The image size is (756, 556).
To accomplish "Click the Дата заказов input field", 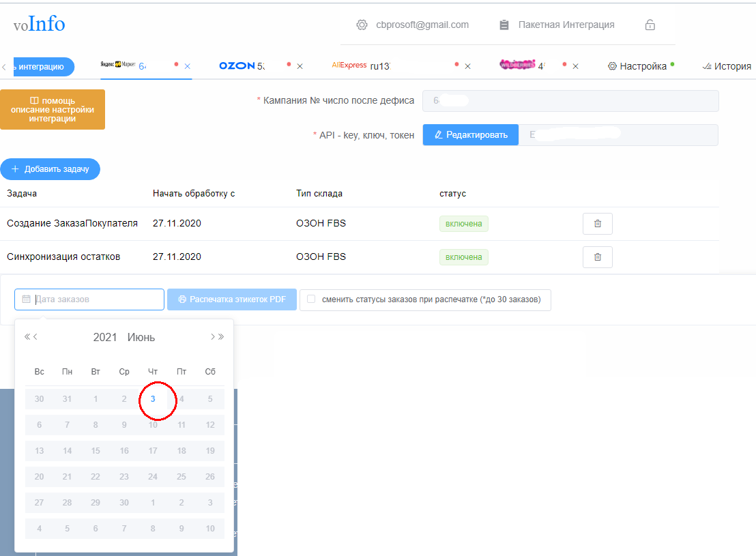I will coord(96,299).
